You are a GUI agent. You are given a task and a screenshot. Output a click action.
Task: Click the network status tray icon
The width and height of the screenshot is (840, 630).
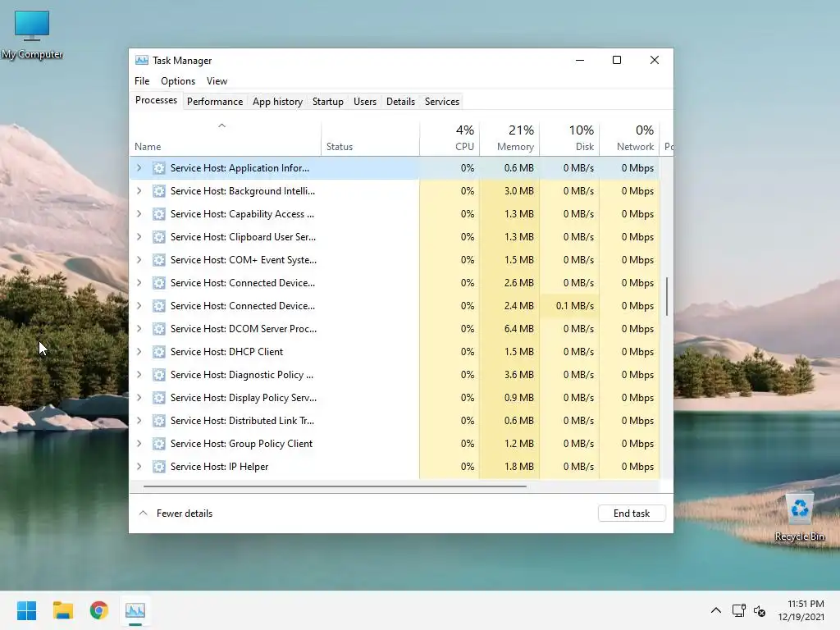pos(739,610)
